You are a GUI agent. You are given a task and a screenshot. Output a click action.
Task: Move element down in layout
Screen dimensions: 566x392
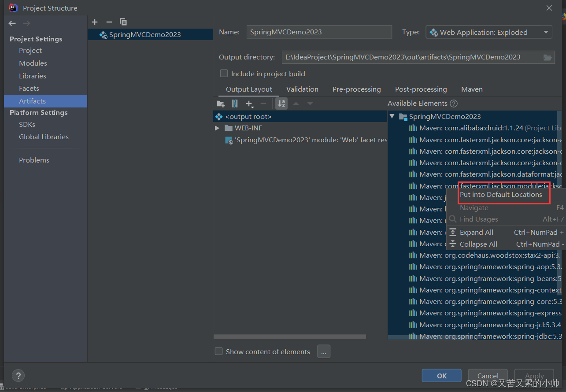click(310, 104)
